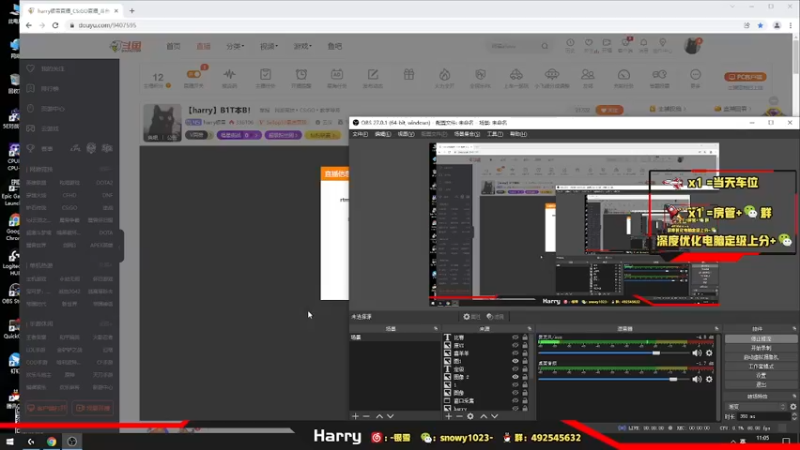
Task: Open the notification bell icon in Douyu header
Action: [644, 43]
